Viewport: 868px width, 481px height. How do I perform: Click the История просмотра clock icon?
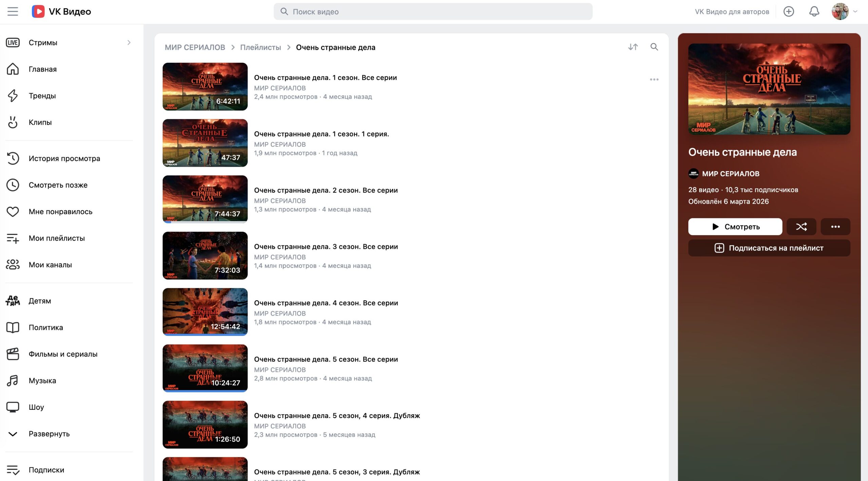[13, 158]
